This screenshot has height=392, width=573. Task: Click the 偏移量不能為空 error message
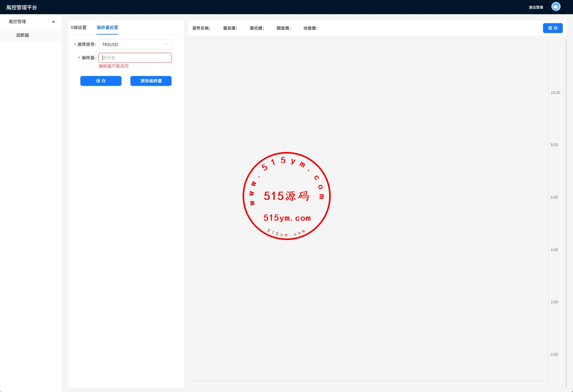click(x=114, y=66)
